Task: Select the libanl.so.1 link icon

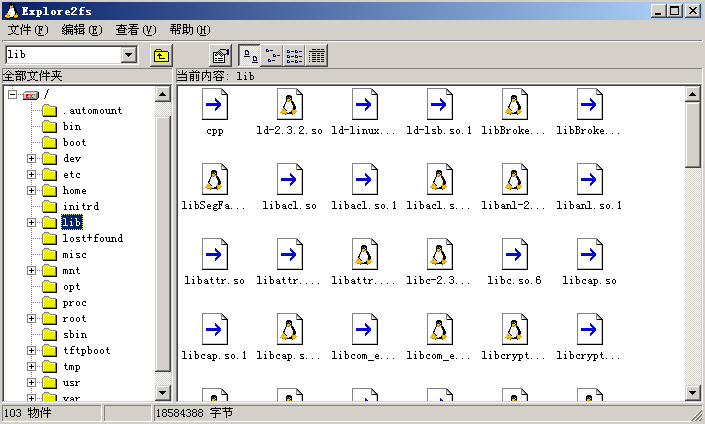Action: (589, 179)
